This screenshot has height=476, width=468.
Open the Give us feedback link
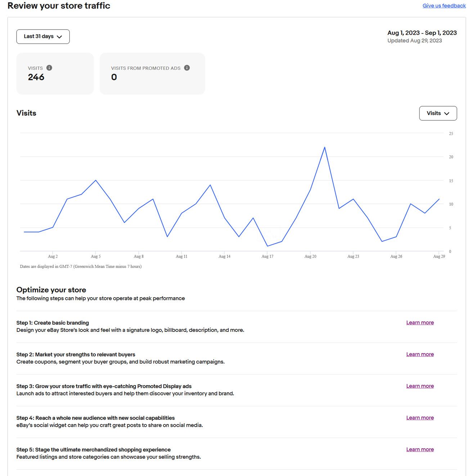point(444,6)
